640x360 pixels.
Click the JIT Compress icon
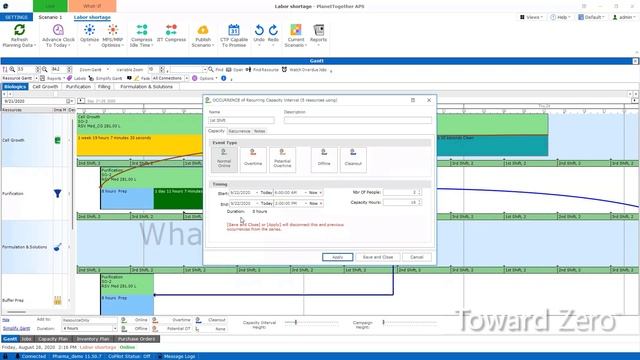(x=171, y=30)
